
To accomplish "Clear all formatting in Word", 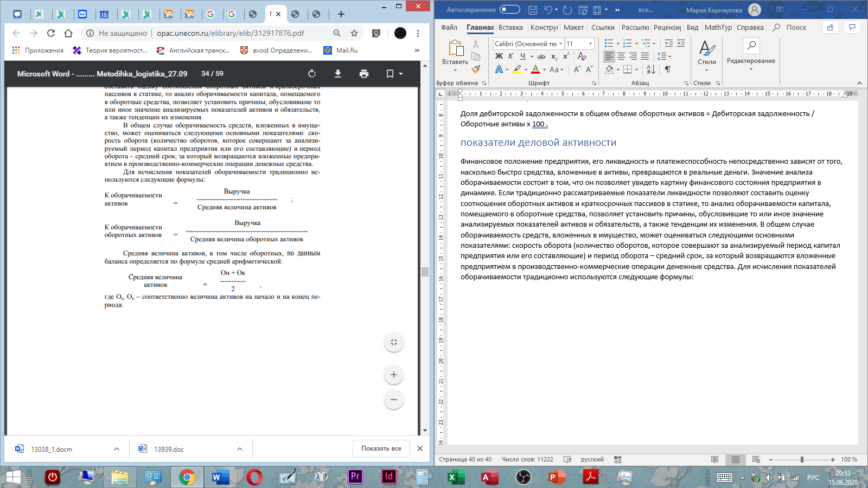I will (582, 56).
